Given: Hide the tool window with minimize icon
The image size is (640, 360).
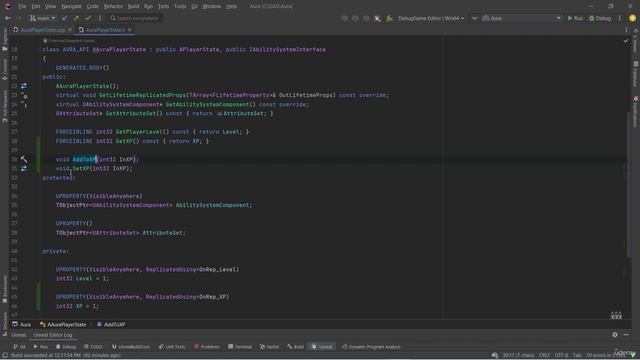Looking at the screenshot, I should point(626,335).
